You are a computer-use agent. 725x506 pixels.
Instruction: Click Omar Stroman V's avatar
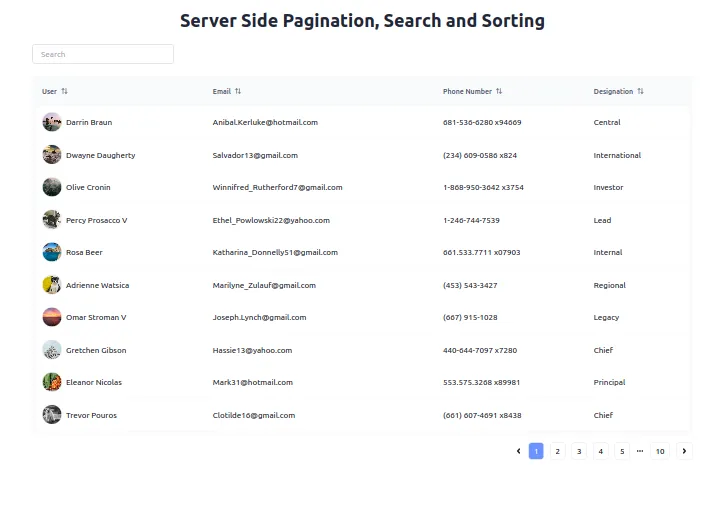point(52,317)
